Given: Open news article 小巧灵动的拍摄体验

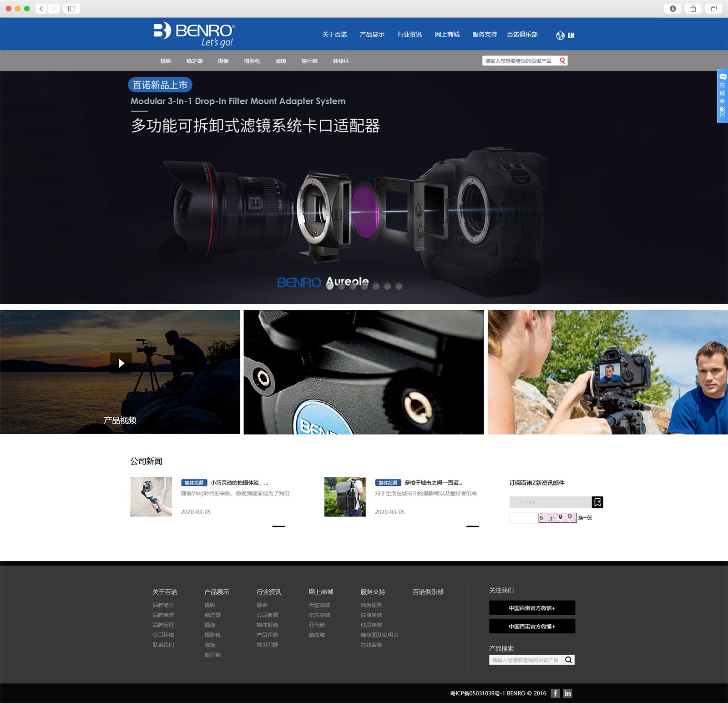Looking at the screenshot, I should pos(239,482).
